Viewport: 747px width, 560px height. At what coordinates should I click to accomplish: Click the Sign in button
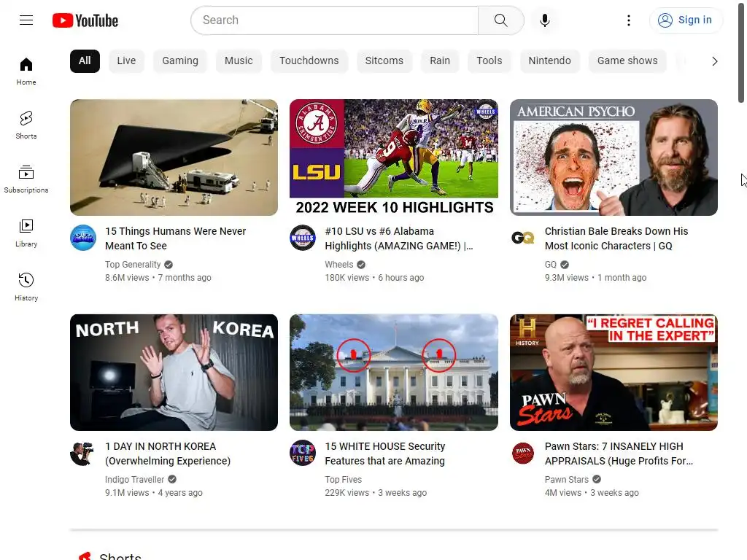coord(686,20)
